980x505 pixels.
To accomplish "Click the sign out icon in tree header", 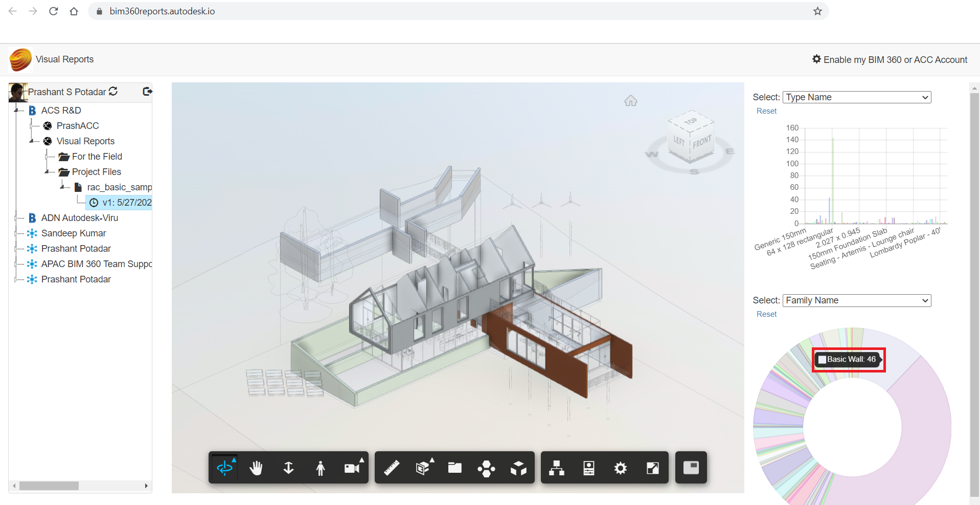I will tap(147, 91).
